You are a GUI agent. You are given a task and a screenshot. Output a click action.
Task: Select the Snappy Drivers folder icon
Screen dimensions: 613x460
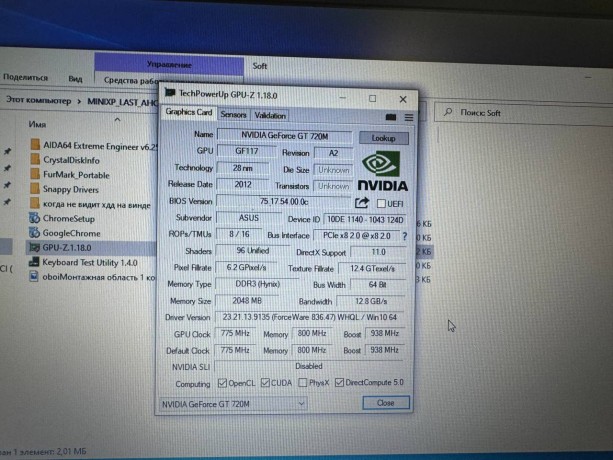35,188
